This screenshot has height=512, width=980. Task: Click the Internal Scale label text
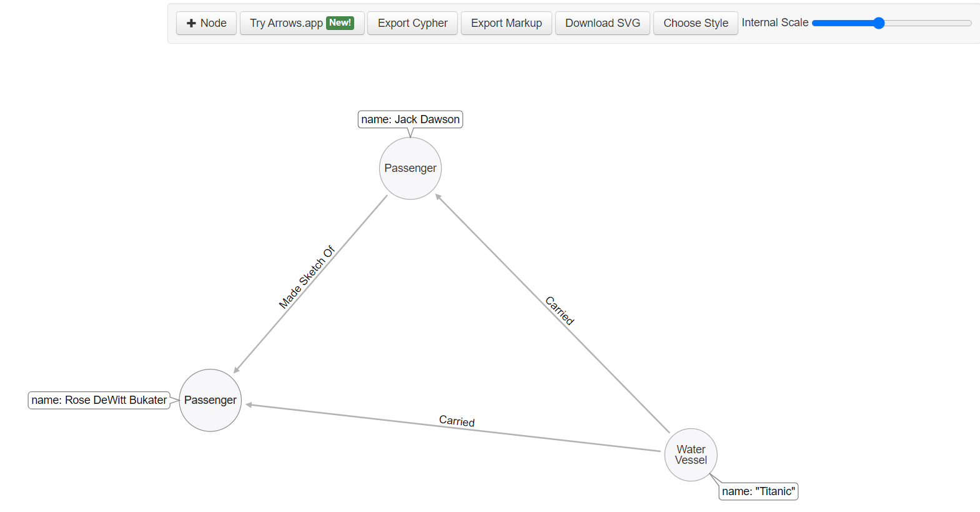(775, 23)
